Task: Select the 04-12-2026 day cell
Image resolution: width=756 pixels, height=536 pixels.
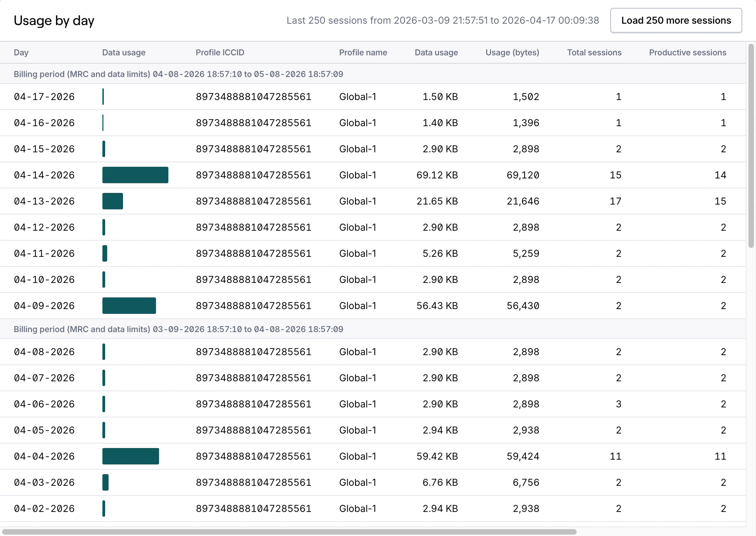Action: click(44, 227)
